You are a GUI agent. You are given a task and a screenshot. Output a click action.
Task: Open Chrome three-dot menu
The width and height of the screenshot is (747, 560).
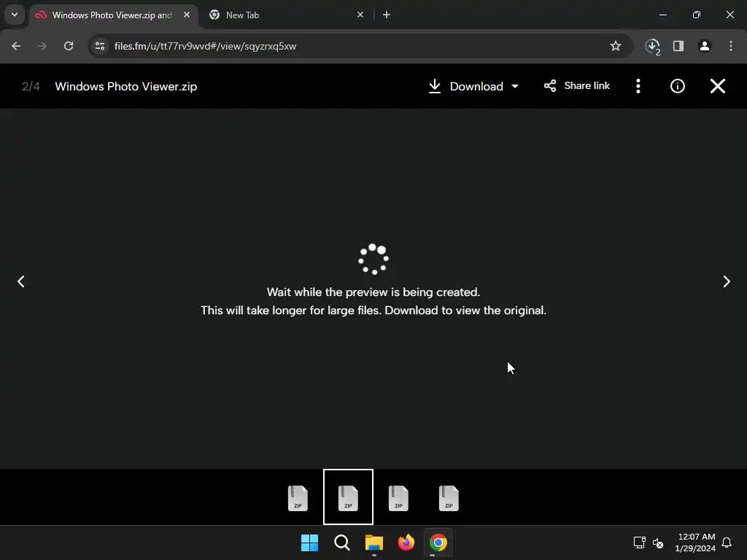(x=731, y=46)
